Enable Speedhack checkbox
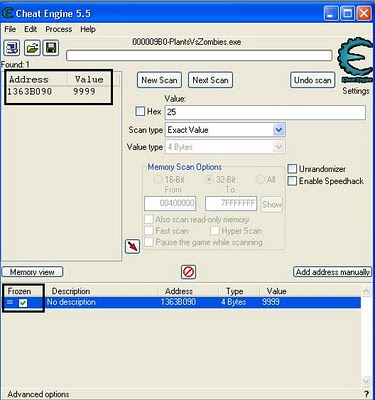Image resolution: width=375 pixels, height=400 pixels. (x=292, y=181)
